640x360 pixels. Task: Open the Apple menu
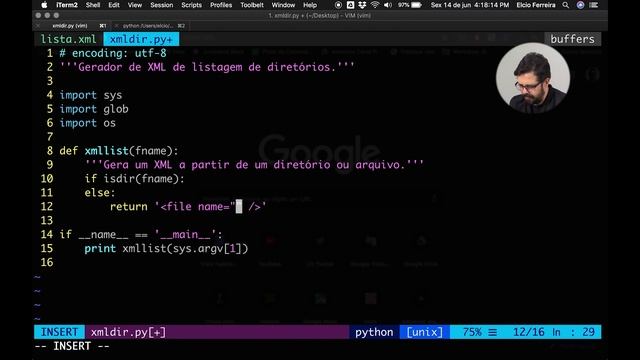tap(44, 5)
